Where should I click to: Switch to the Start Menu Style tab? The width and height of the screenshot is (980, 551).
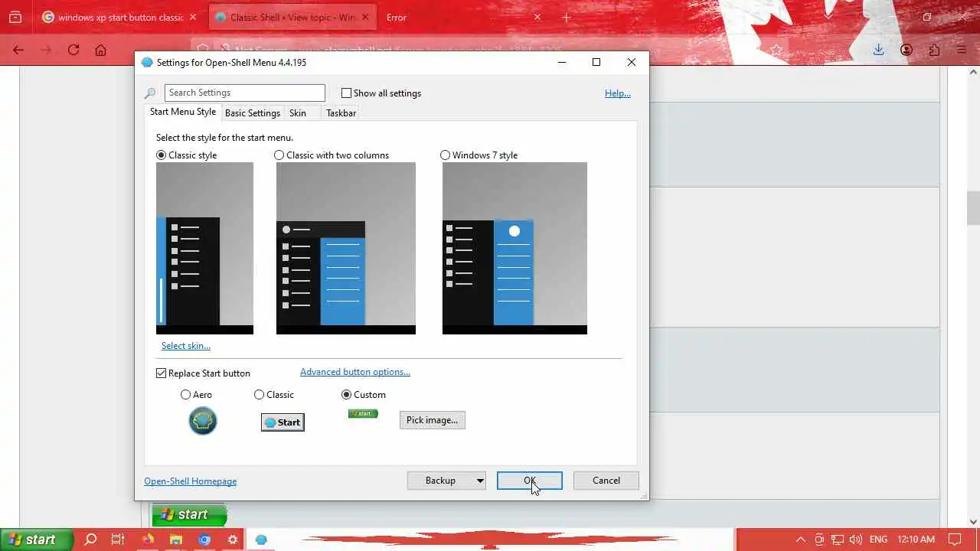click(183, 112)
